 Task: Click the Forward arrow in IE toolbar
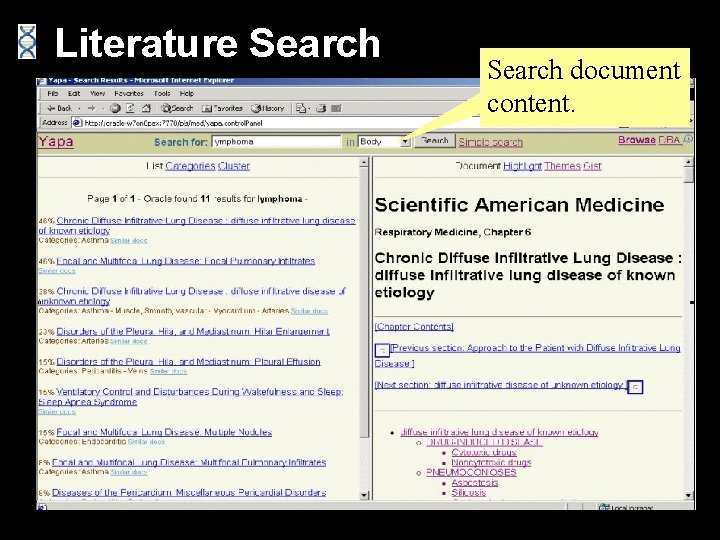[91, 108]
